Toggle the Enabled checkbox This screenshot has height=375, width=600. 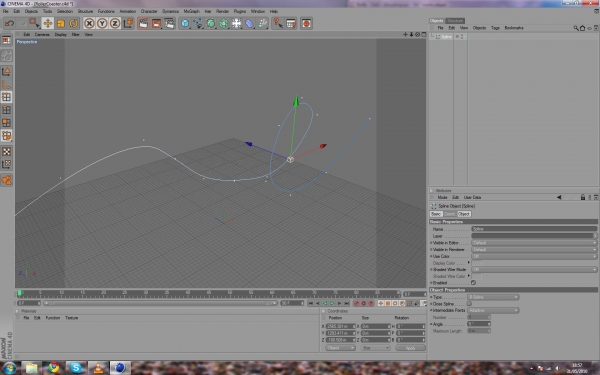[x=473, y=283]
